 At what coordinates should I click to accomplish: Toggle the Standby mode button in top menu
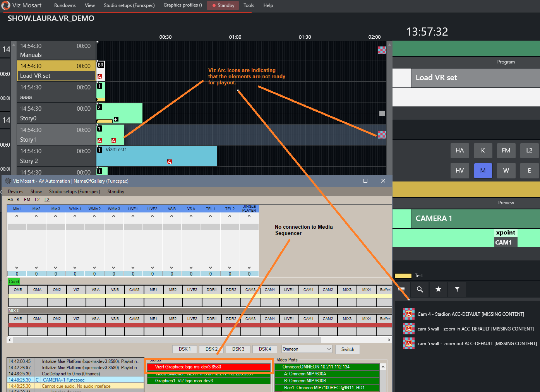coord(223,5)
